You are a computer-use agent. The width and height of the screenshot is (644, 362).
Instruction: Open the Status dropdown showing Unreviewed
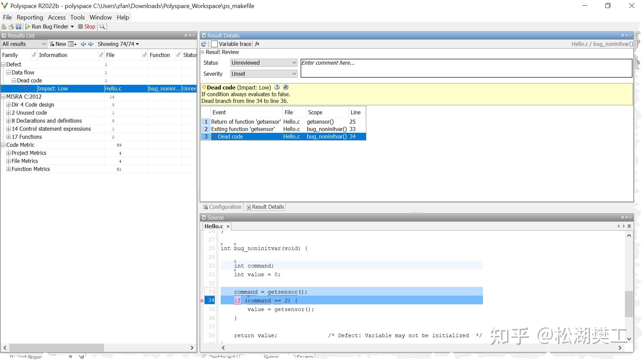[x=264, y=63]
